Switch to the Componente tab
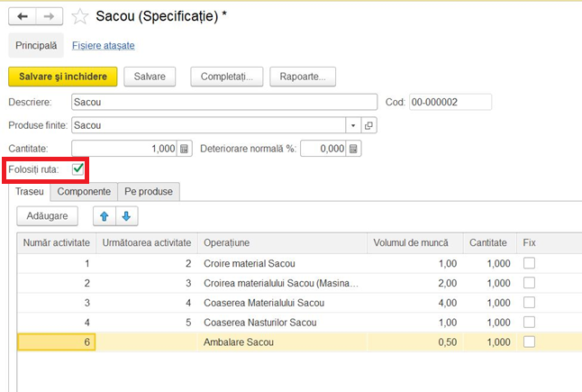 click(x=84, y=192)
